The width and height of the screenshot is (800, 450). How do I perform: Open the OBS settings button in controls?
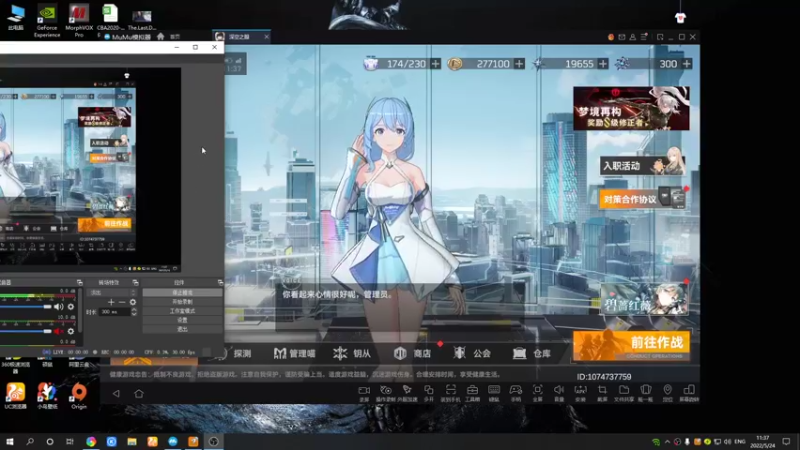tap(182, 320)
